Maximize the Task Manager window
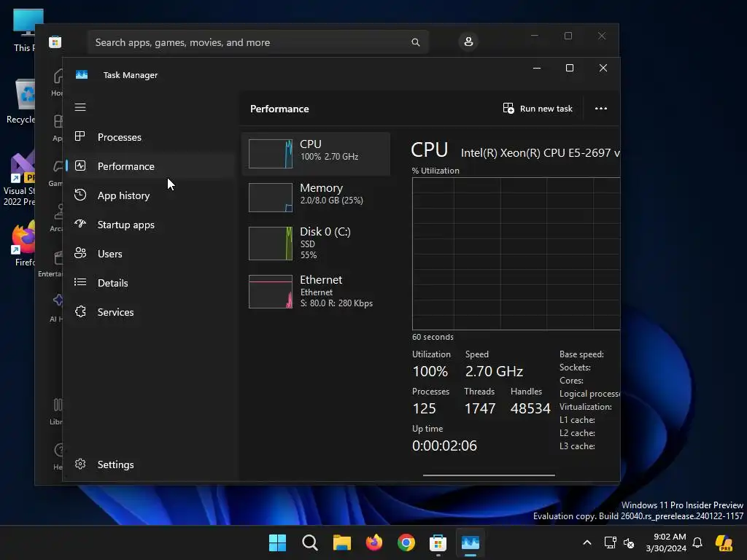Image resolution: width=747 pixels, height=560 pixels. 569,68
